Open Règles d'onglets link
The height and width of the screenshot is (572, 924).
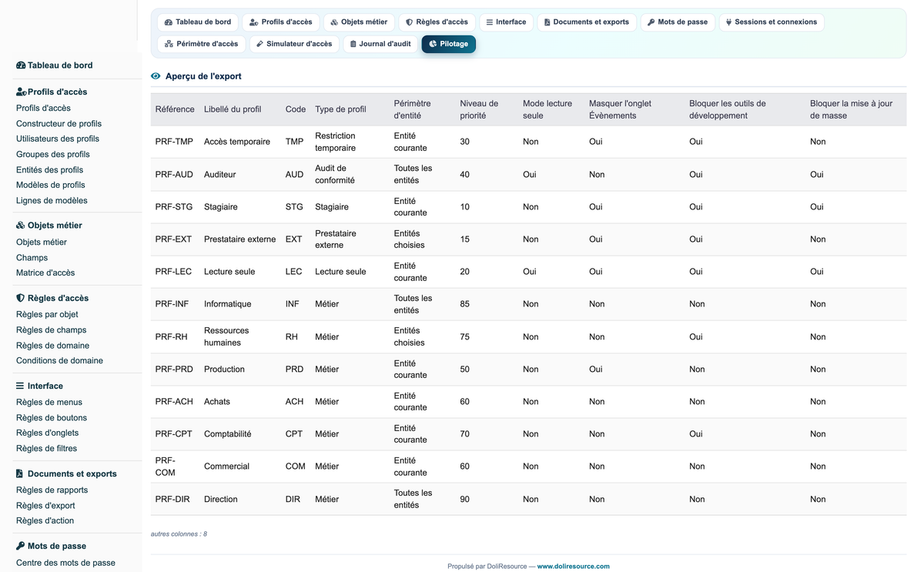pyautogui.click(x=48, y=433)
